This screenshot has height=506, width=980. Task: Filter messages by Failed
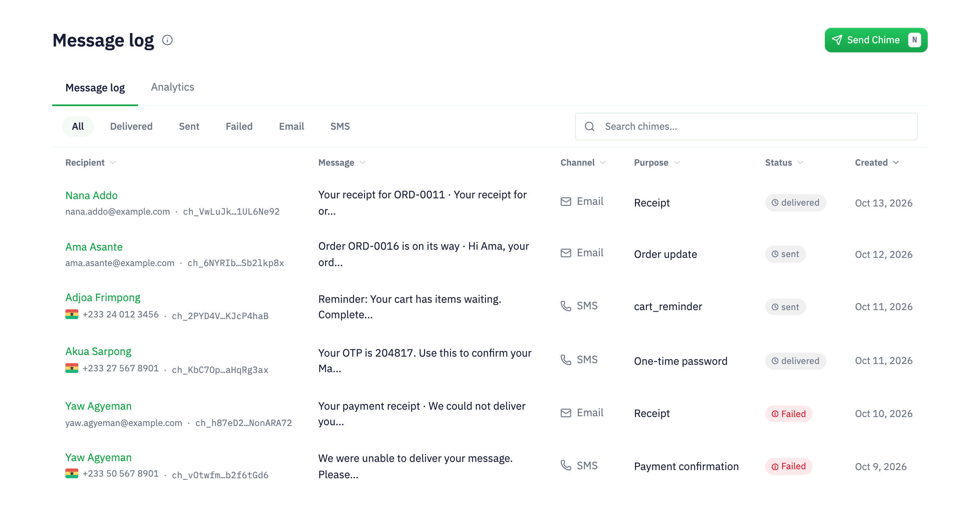click(x=239, y=126)
